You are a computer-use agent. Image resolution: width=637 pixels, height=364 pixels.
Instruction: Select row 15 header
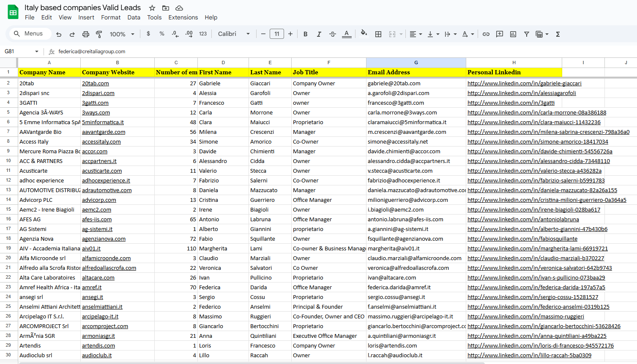coord(8,209)
